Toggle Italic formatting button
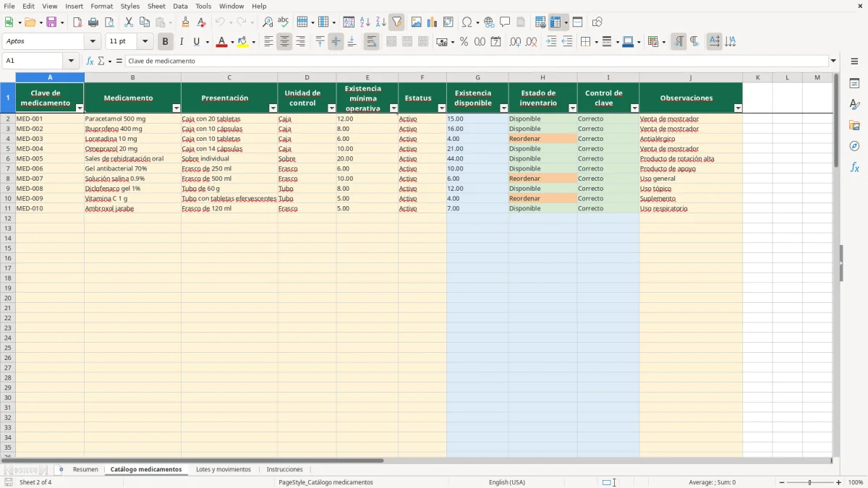The image size is (868, 488). pyautogui.click(x=182, y=42)
